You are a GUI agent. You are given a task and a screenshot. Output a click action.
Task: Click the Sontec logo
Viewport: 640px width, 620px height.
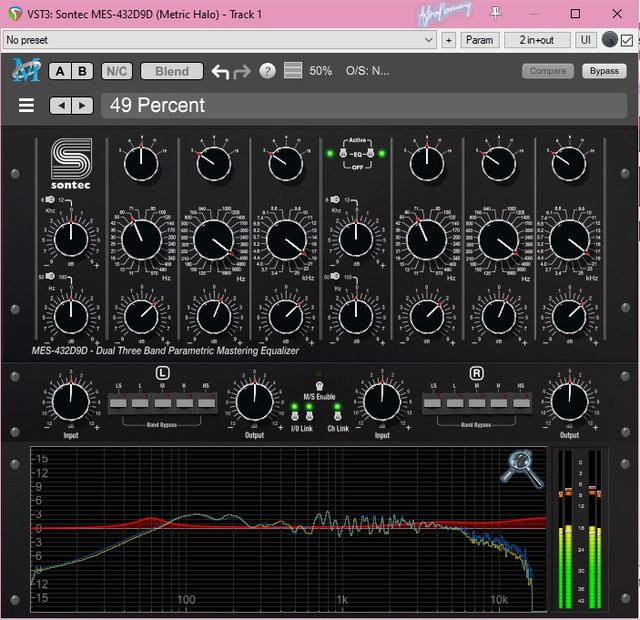[x=71, y=163]
